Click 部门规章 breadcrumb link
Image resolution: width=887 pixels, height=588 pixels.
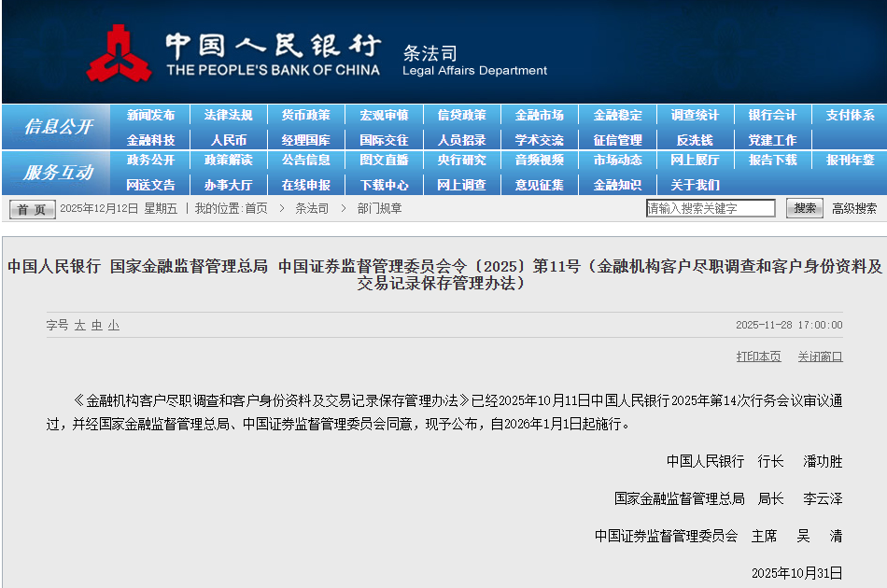pos(379,208)
